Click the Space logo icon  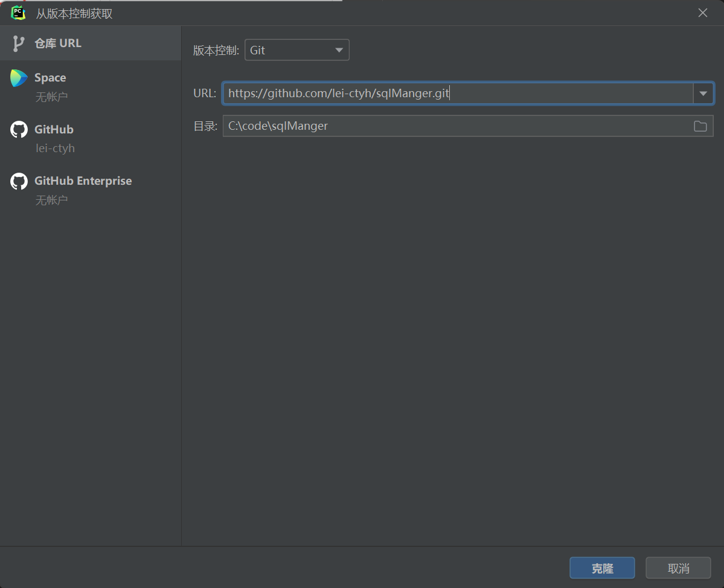[x=19, y=77]
